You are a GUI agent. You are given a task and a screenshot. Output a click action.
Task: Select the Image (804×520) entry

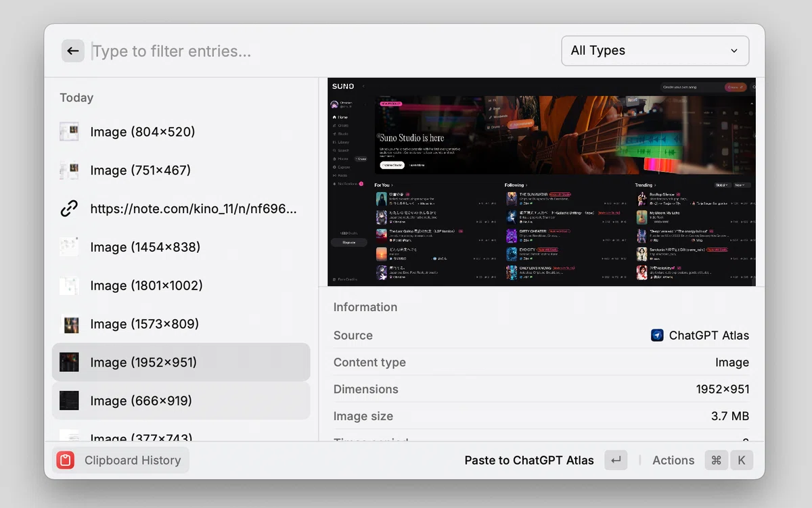click(181, 132)
